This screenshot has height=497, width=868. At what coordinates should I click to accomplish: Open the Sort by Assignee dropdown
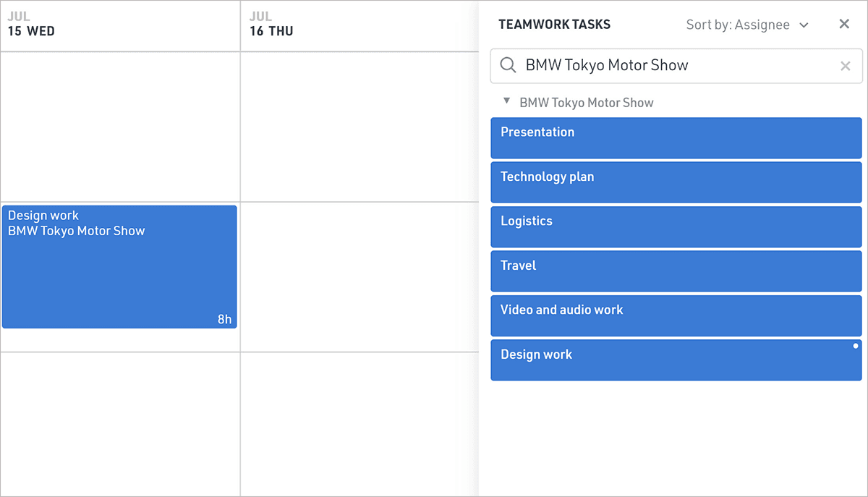point(747,25)
